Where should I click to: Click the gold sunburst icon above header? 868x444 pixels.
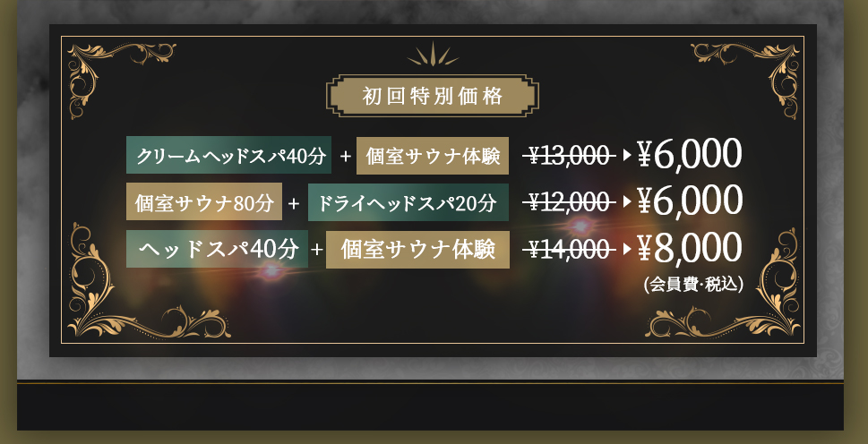point(433,55)
